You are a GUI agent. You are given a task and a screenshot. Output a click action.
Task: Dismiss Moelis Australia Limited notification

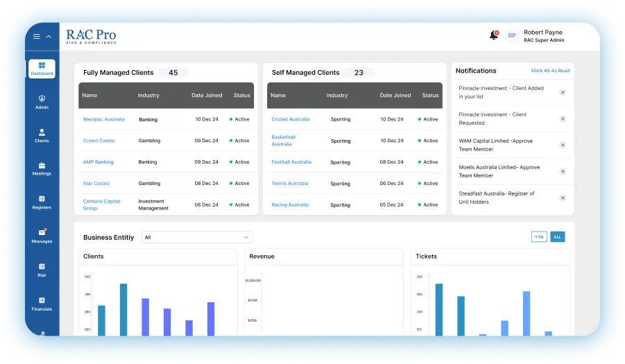click(563, 171)
